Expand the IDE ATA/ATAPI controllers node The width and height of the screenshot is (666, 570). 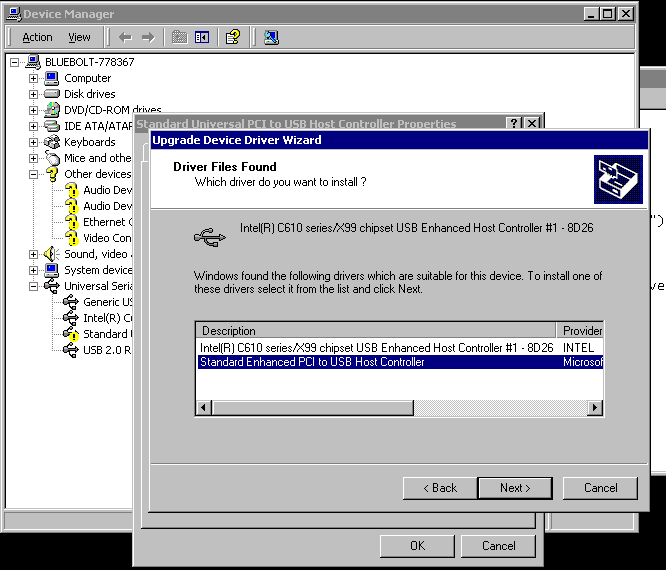click(x=33, y=126)
